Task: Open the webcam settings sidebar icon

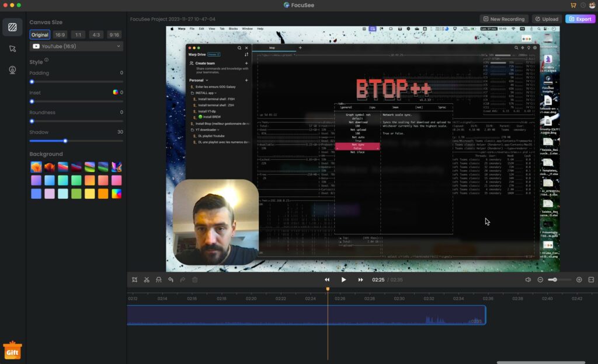Action: (12, 70)
